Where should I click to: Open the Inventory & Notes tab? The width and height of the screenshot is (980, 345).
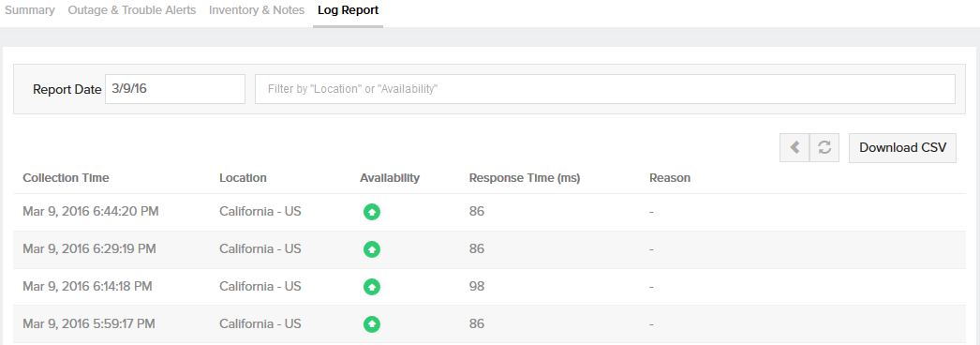(257, 10)
